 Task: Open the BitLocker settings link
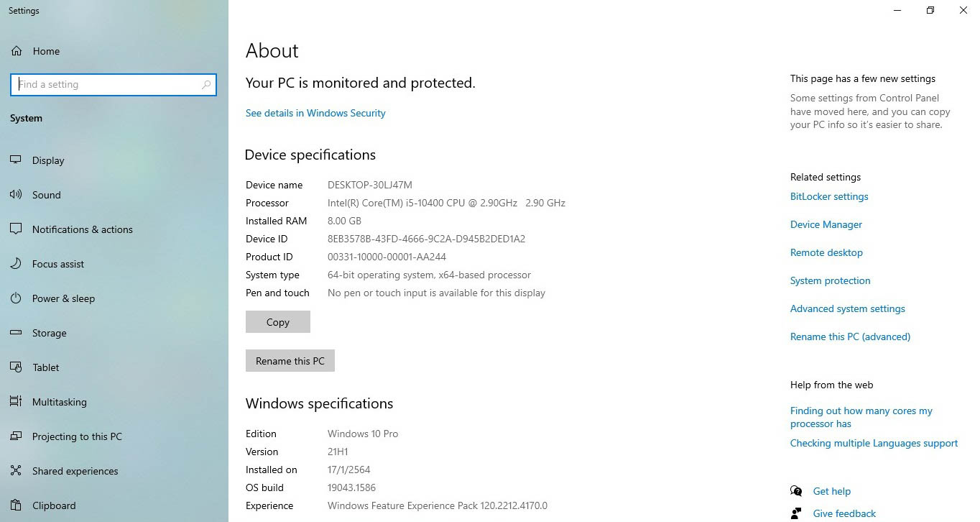(x=829, y=196)
